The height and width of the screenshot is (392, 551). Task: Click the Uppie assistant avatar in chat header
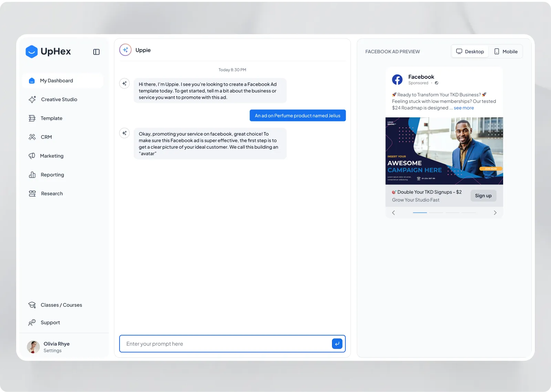(x=125, y=50)
